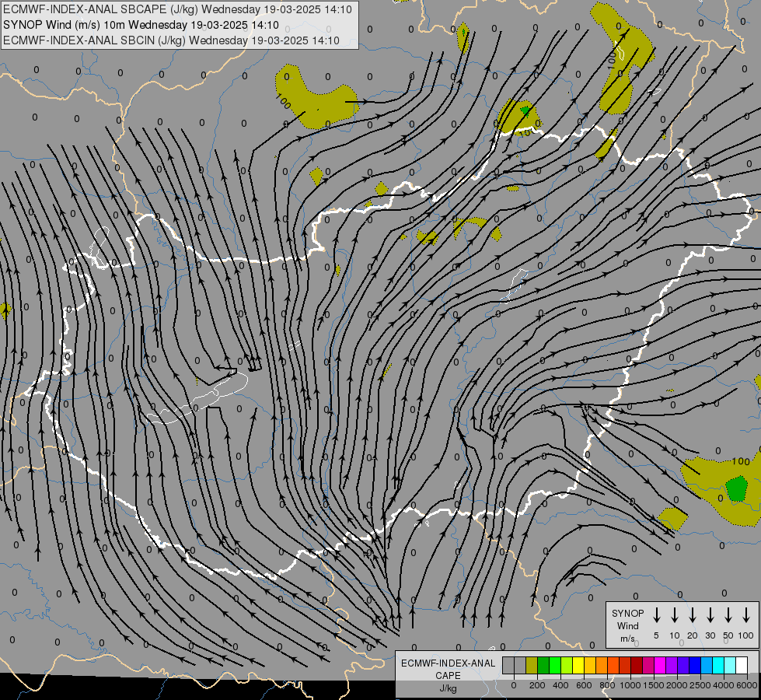Select the 100 m/s wind arrow in legend

[746, 615]
